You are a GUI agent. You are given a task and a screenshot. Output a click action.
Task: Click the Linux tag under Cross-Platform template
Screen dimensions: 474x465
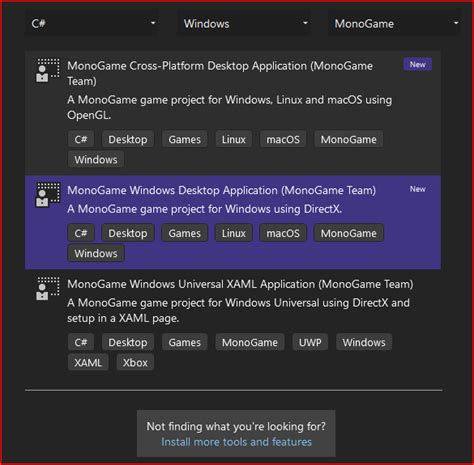[x=234, y=139]
